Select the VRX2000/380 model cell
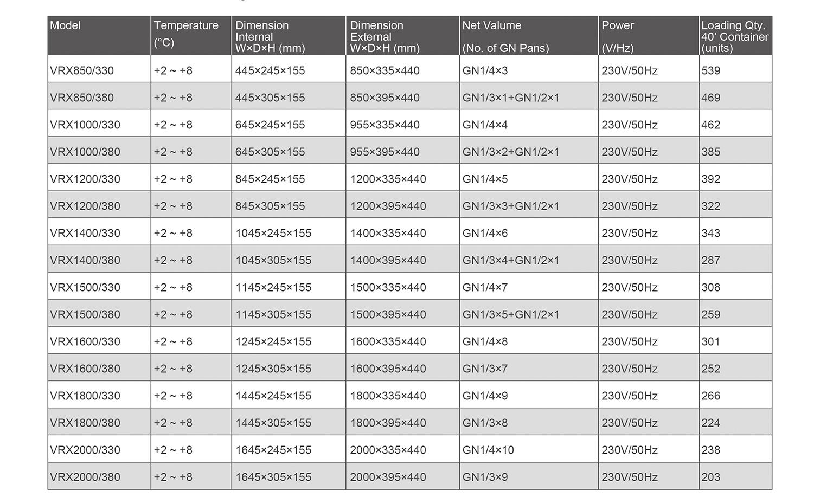 [85, 477]
